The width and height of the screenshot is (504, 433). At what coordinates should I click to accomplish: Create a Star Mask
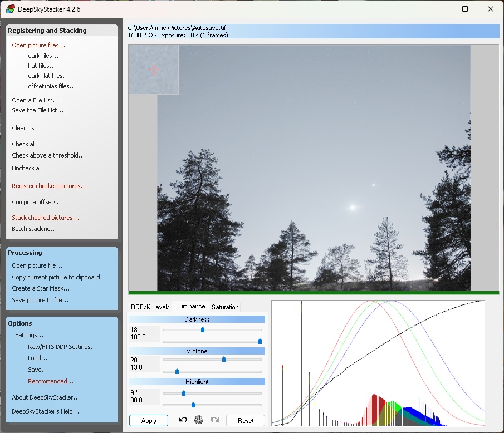tap(41, 288)
